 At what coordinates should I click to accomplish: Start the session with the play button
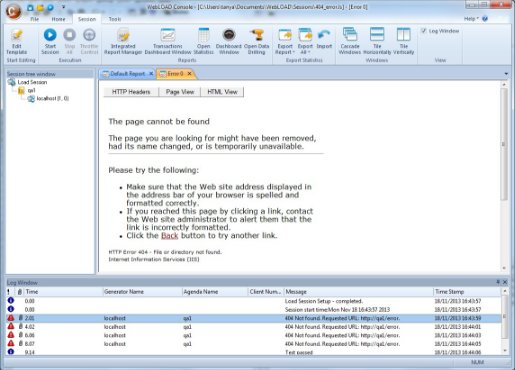(x=50, y=41)
